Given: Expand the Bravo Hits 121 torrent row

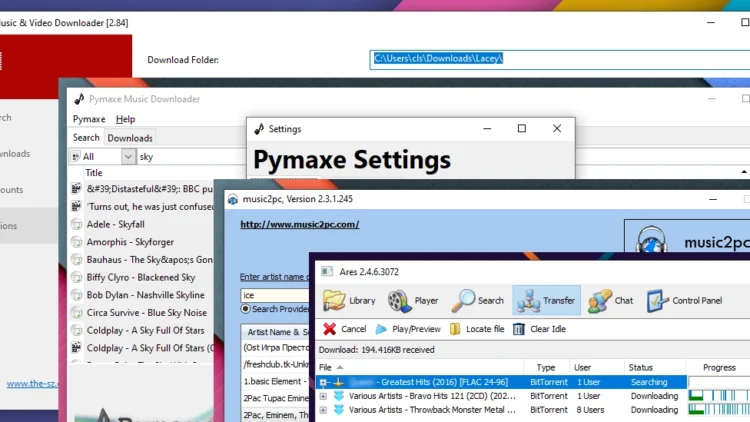Looking at the screenshot, I should [x=323, y=396].
